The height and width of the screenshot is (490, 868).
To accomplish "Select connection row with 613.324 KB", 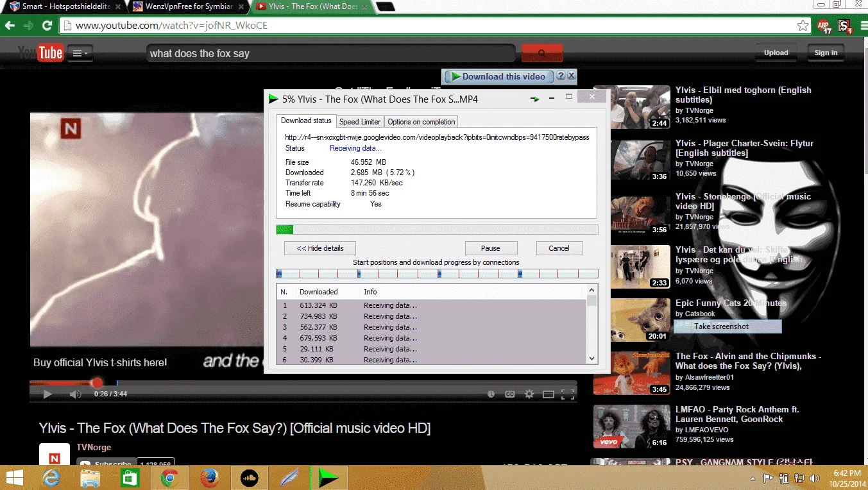I will pyautogui.click(x=432, y=305).
